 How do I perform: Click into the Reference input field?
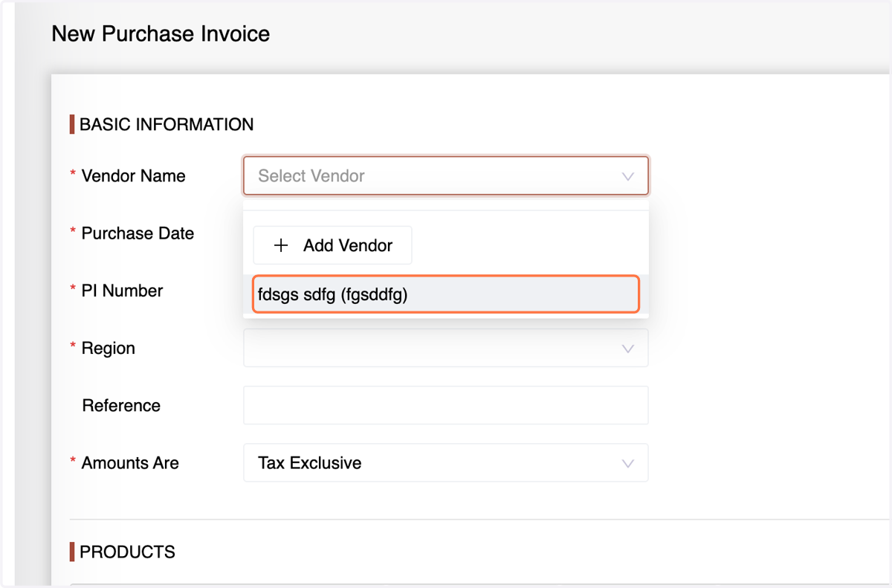tap(445, 405)
